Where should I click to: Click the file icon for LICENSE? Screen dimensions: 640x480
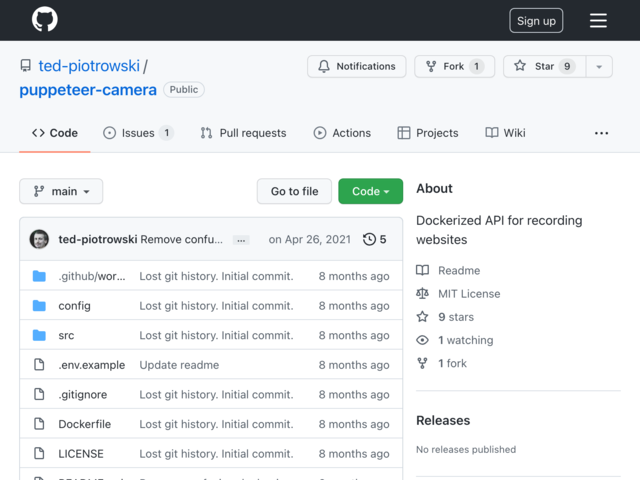pyautogui.click(x=39, y=454)
